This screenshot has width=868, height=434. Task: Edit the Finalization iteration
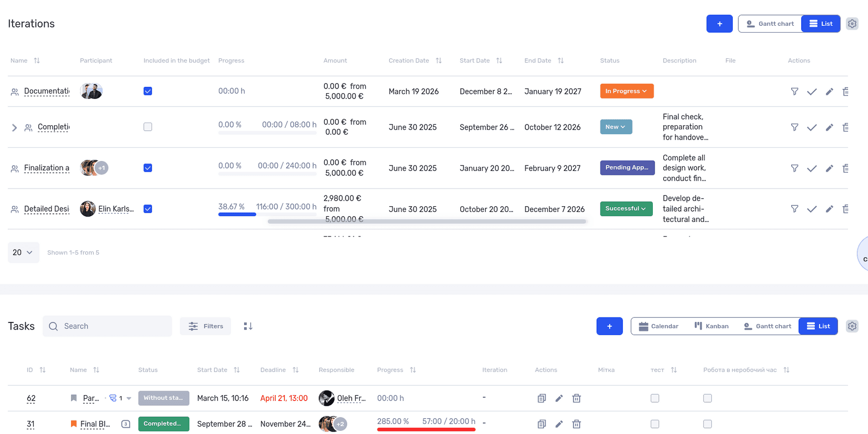829,168
